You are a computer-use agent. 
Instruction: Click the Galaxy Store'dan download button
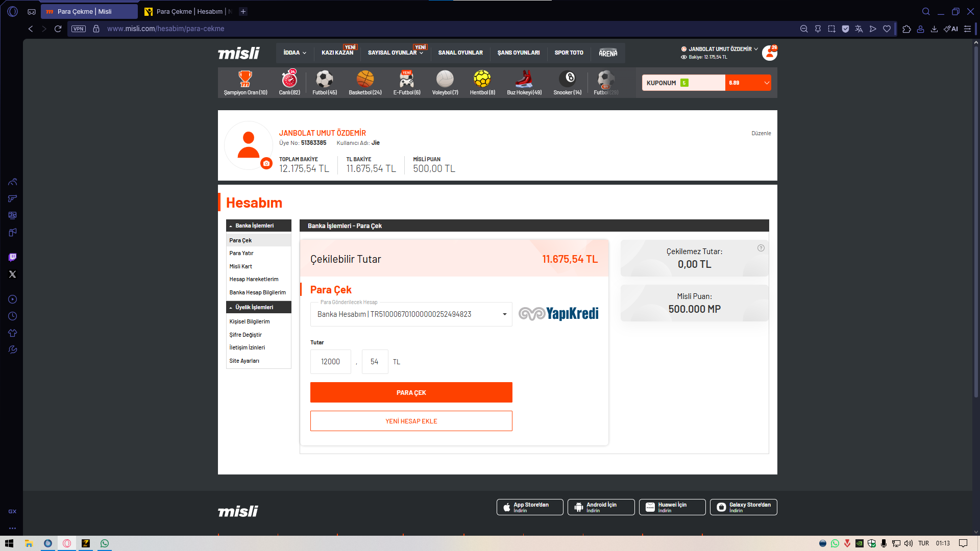(x=743, y=507)
